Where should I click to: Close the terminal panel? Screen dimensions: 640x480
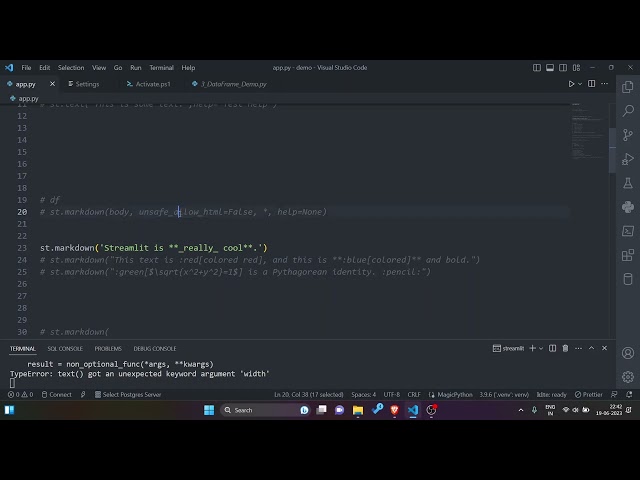point(604,348)
